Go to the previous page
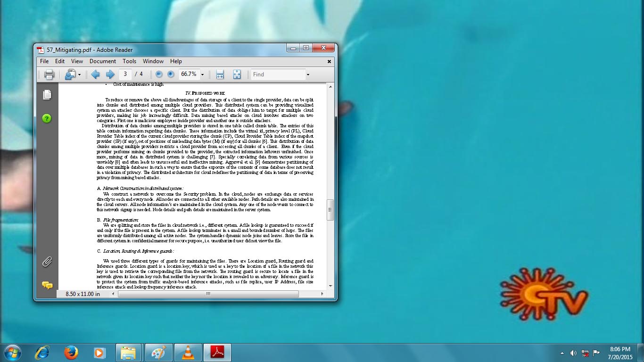Screen dimensions: 644x362 tap(95, 74)
